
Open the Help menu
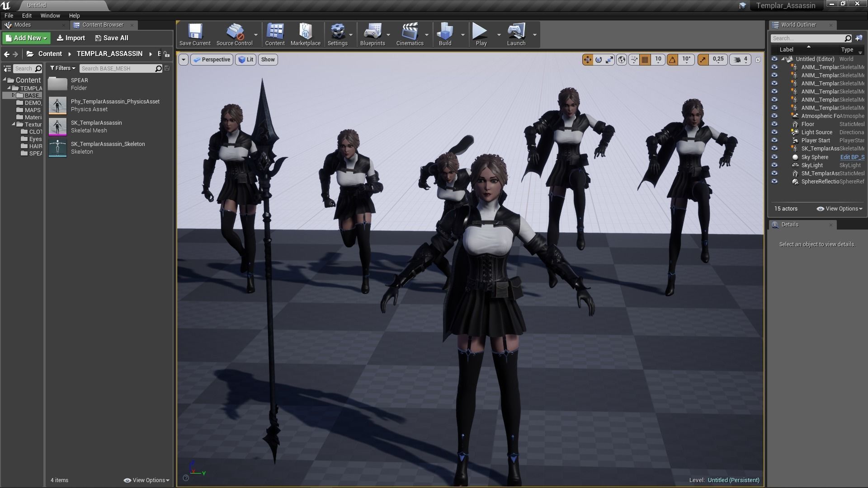(74, 15)
